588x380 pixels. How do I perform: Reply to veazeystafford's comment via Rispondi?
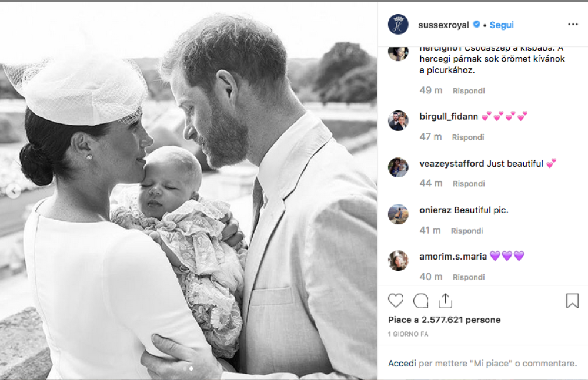pos(469,184)
